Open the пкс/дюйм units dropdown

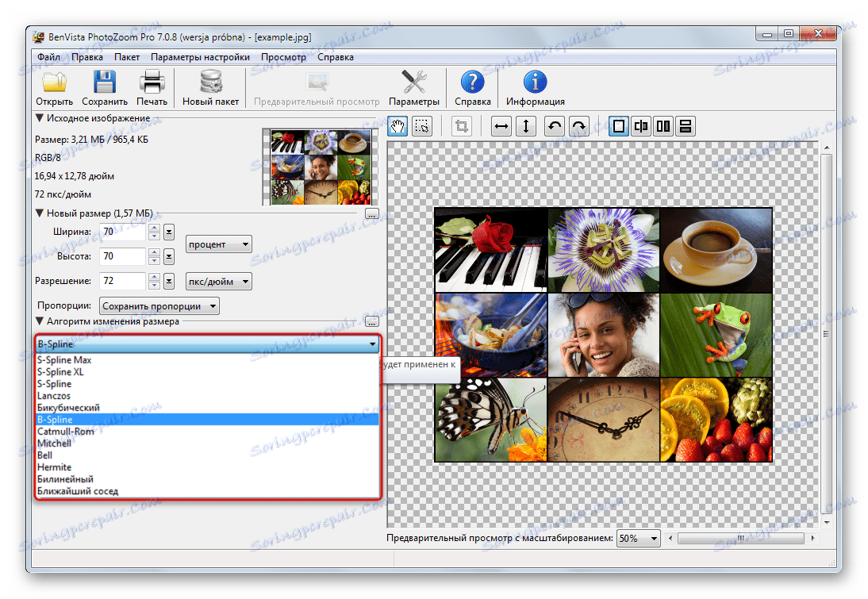[x=219, y=281]
